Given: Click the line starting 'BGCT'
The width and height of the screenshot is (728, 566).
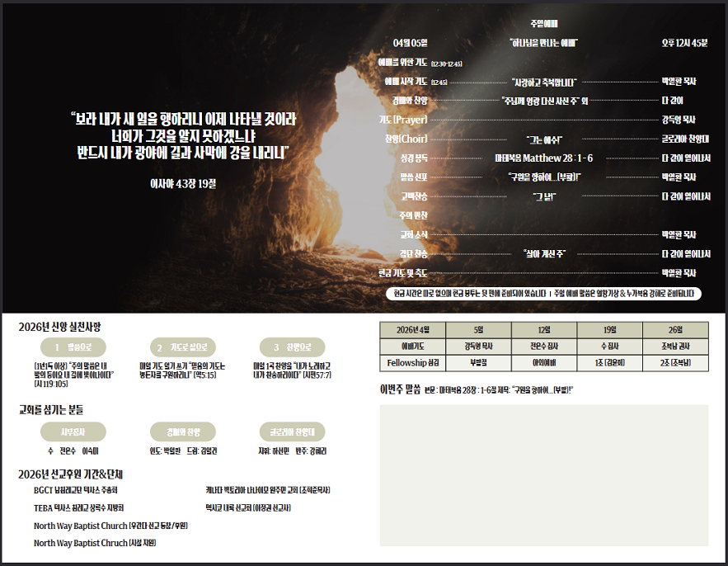Looking at the screenshot, I should pos(76,490).
